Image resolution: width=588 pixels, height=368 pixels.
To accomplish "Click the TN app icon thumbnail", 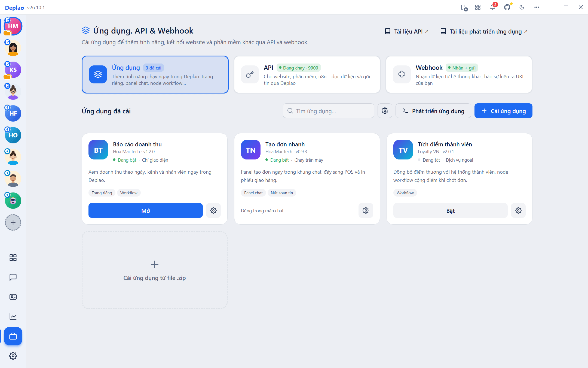I will coord(251,150).
